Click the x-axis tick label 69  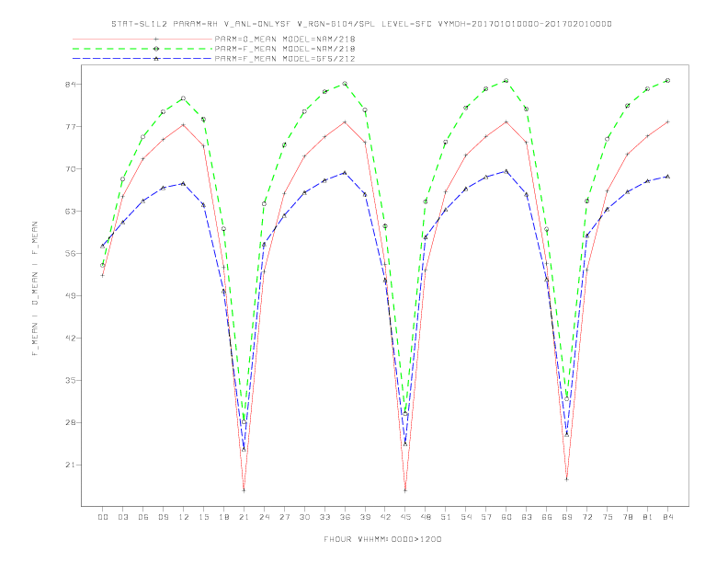[x=567, y=517]
